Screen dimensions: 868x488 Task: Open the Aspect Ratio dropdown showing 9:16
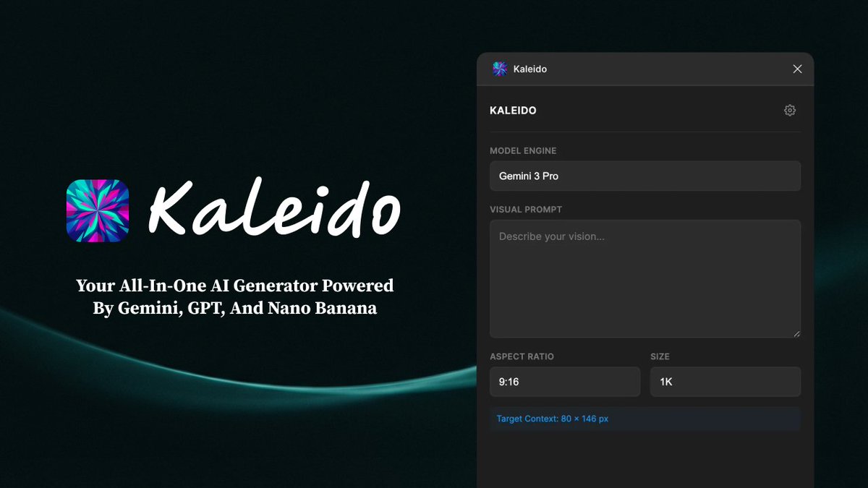pos(565,382)
